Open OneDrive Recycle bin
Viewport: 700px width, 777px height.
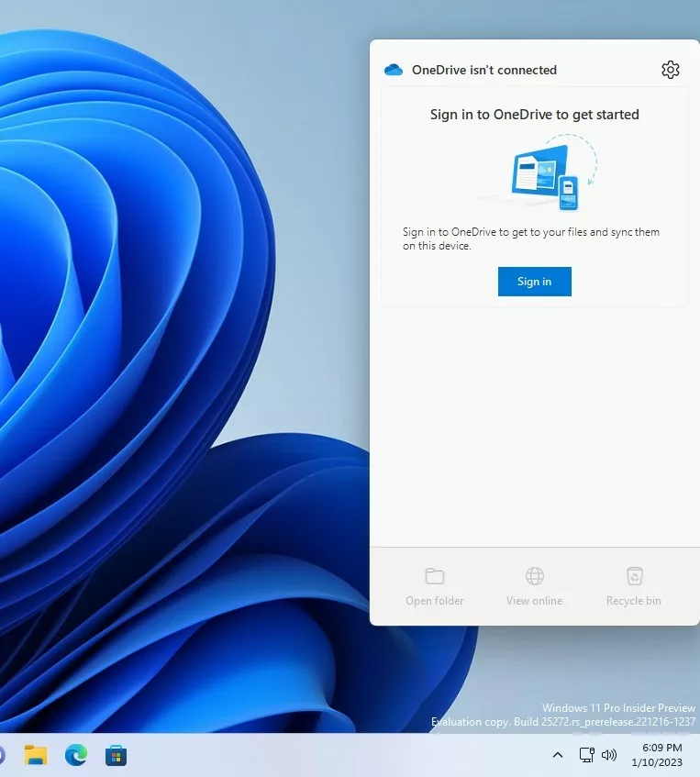click(634, 587)
